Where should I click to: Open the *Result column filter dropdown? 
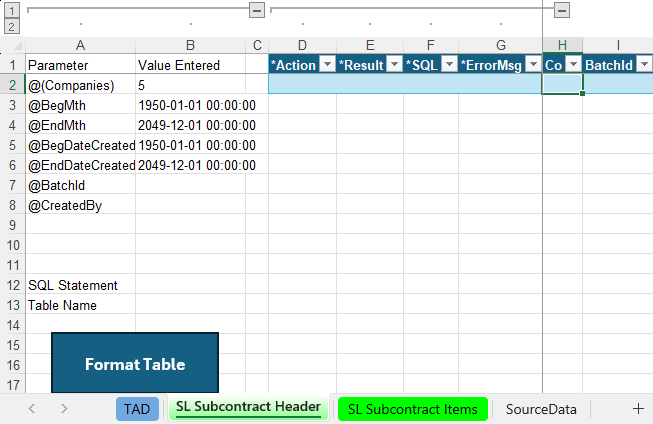tap(394, 65)
